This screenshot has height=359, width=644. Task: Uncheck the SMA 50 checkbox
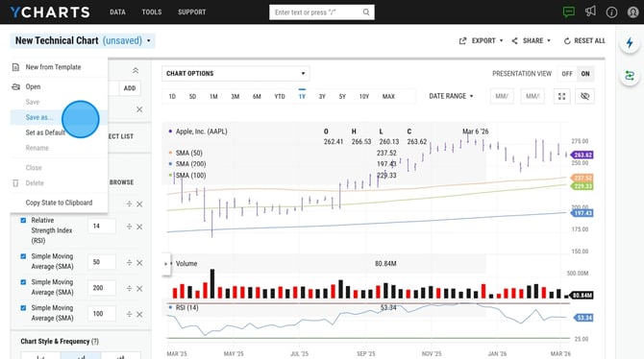pos(23,256)
